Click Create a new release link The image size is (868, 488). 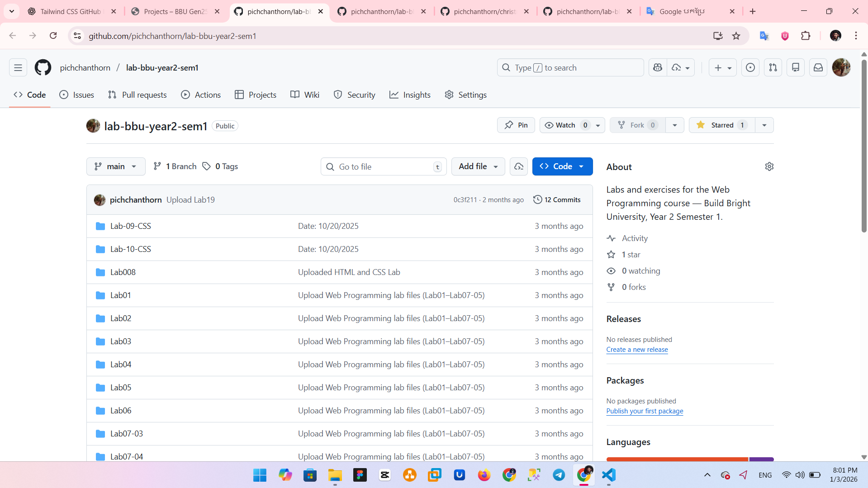coord(636,350)
